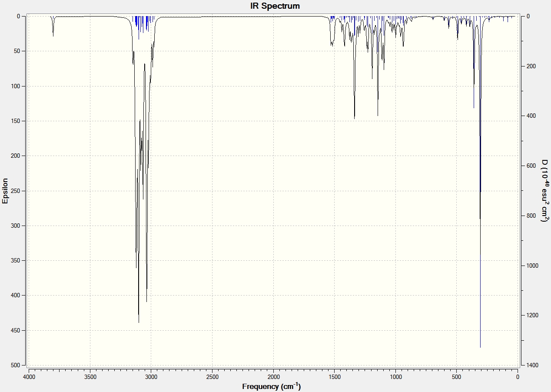Select the D (10-40 esu2 cm2) axis label
This screenshot has width=551, height=392.
[x=544, y=191]
